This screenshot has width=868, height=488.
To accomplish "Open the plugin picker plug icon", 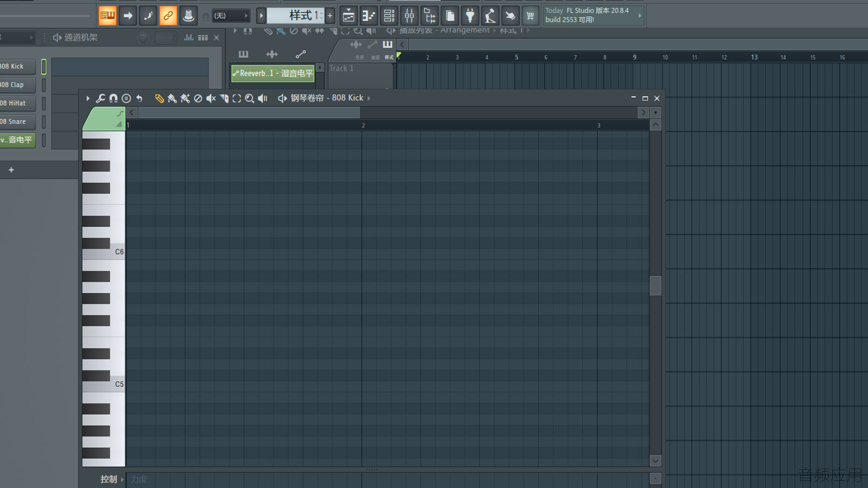I will (x=470, y=16).
